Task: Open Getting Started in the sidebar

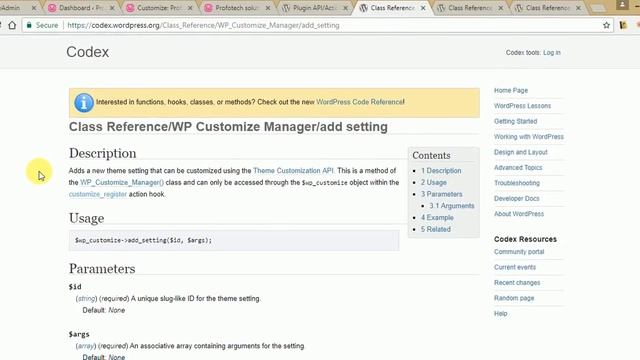Action: click(x=515, y=121)
